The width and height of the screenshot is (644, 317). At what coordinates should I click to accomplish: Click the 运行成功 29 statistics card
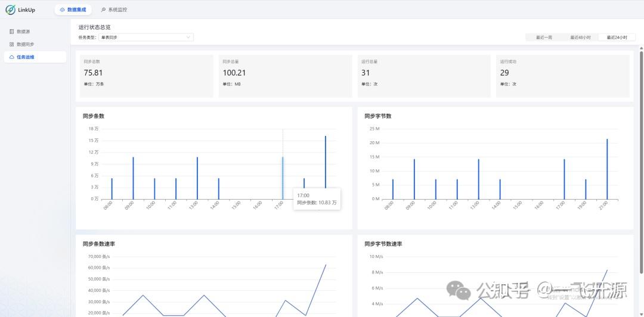pyautogui.click(x=563, y=76)
